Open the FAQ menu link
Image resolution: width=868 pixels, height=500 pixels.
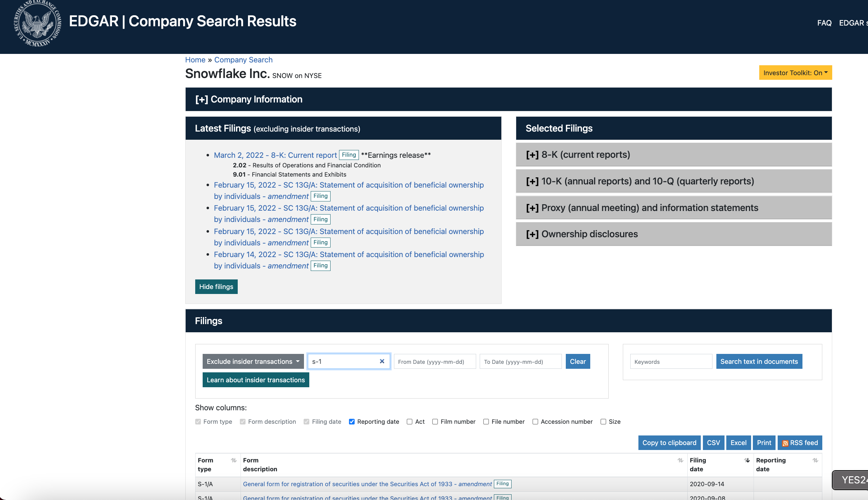coord(824,23)
